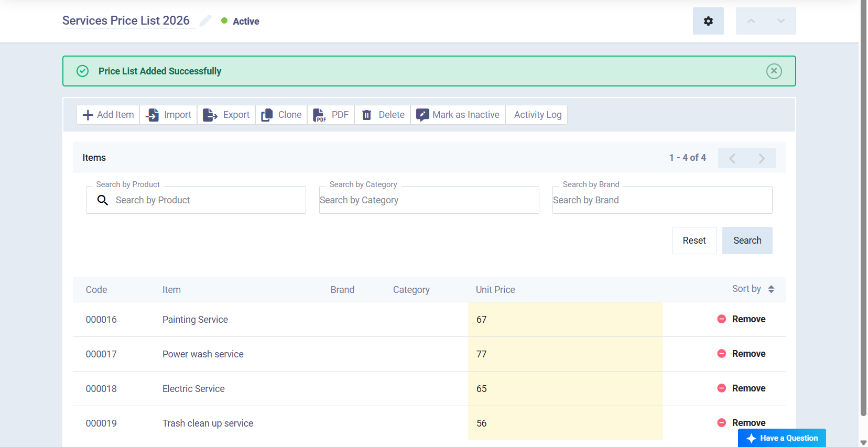Screen dimensions: 868x447
Task: Remove the Painting Service item
Action: (741, 319)
